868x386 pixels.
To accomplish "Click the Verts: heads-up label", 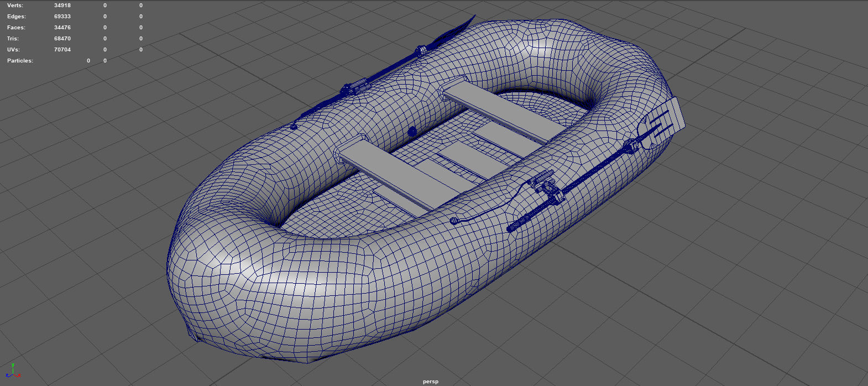I will (15, 6).
